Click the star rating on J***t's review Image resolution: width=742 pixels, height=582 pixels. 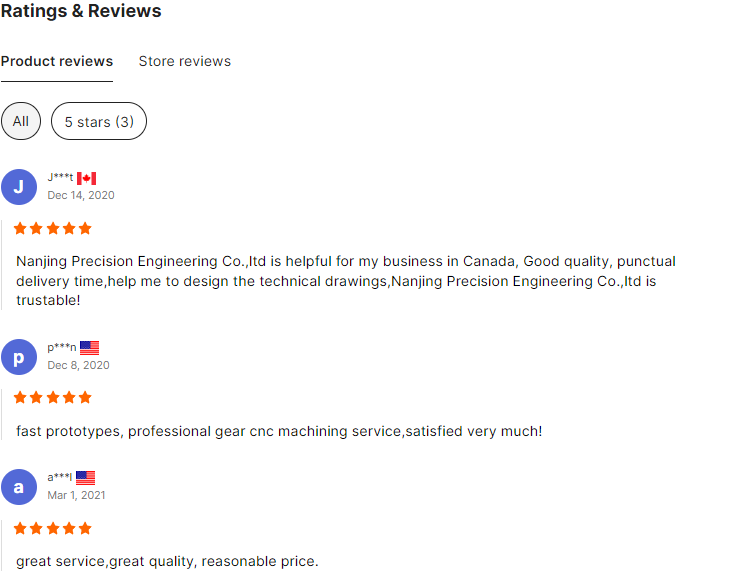[x=53, y=229]
